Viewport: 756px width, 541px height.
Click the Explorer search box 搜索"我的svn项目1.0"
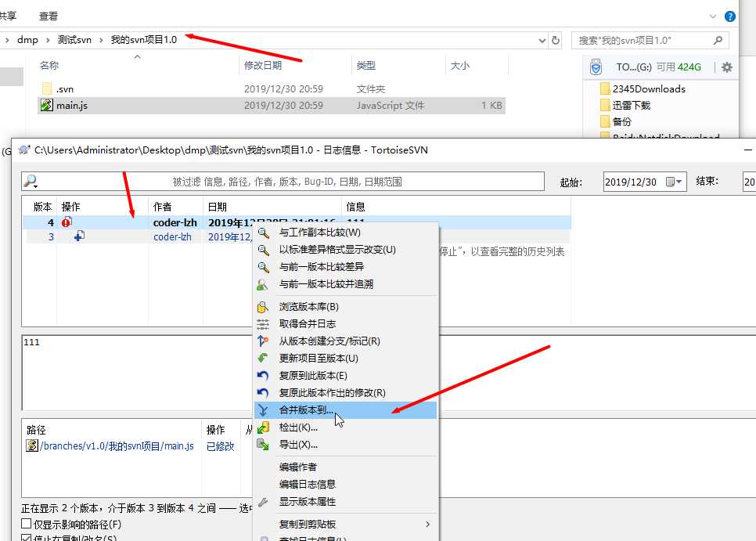pos(650,41)
